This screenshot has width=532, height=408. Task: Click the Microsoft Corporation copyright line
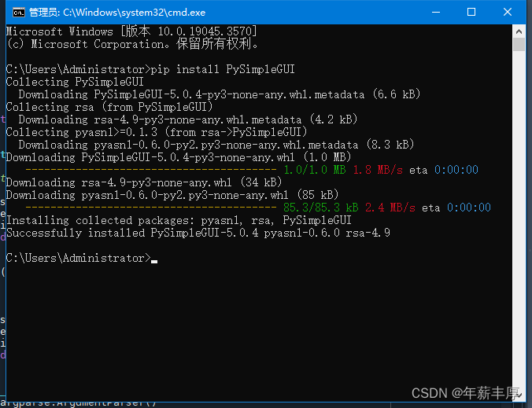133,44
